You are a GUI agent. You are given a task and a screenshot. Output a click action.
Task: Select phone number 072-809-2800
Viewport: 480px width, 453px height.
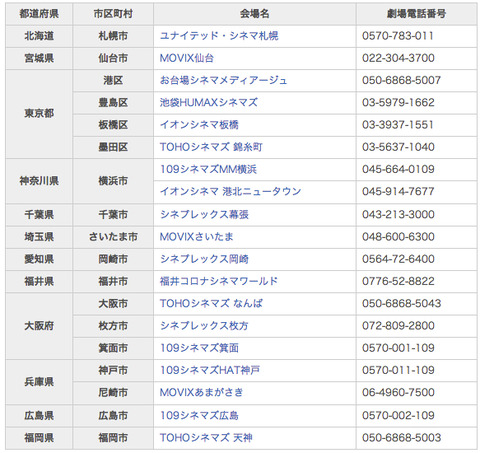pyautogui.click(x=398, y=326)
